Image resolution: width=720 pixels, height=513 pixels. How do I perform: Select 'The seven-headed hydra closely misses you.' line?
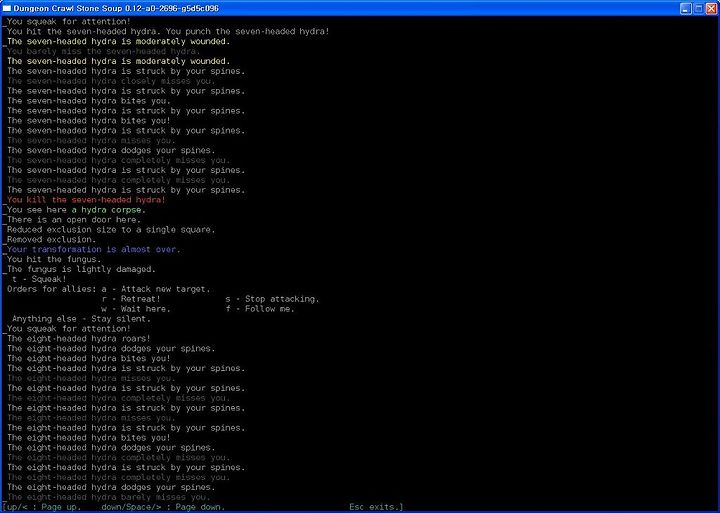pyautogui.click(x=111, y=81)
